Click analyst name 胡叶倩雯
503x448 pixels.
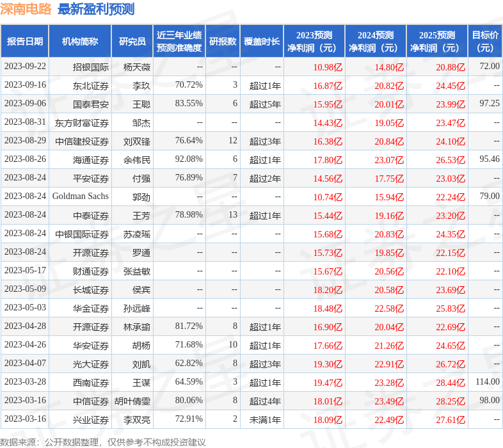point(132,401)
